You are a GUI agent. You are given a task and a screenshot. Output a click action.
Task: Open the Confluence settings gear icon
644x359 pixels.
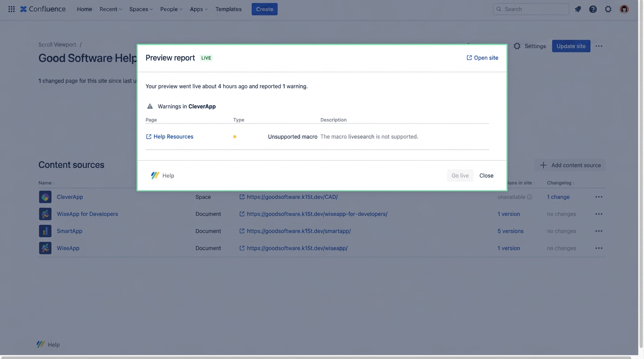point(608,9)
